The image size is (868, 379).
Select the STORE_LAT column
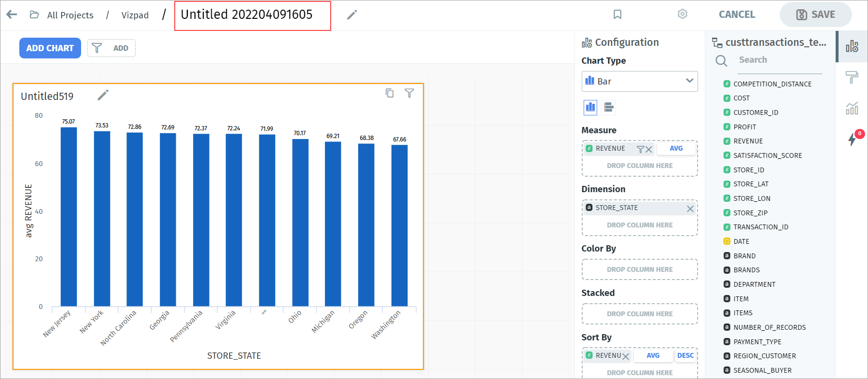(x=751, y=184)
